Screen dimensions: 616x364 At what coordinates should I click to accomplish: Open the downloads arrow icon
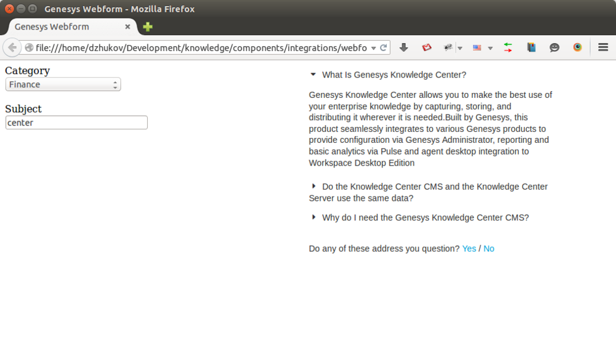coord(403,47)
